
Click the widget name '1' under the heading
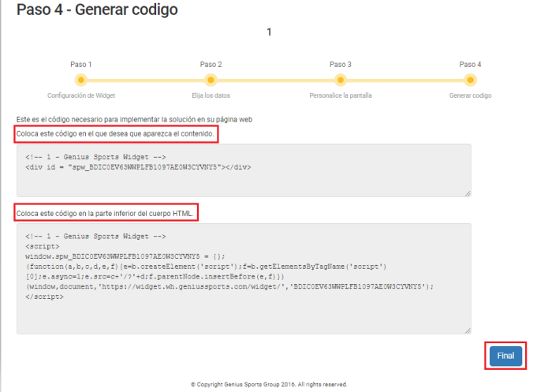pos(269,32)
